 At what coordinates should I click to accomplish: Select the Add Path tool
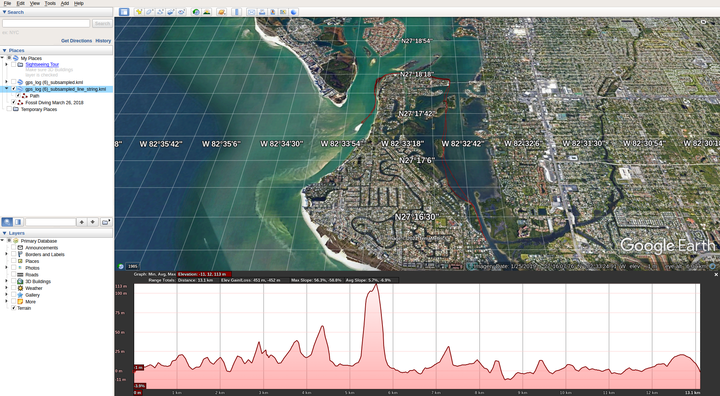(160, 12)
